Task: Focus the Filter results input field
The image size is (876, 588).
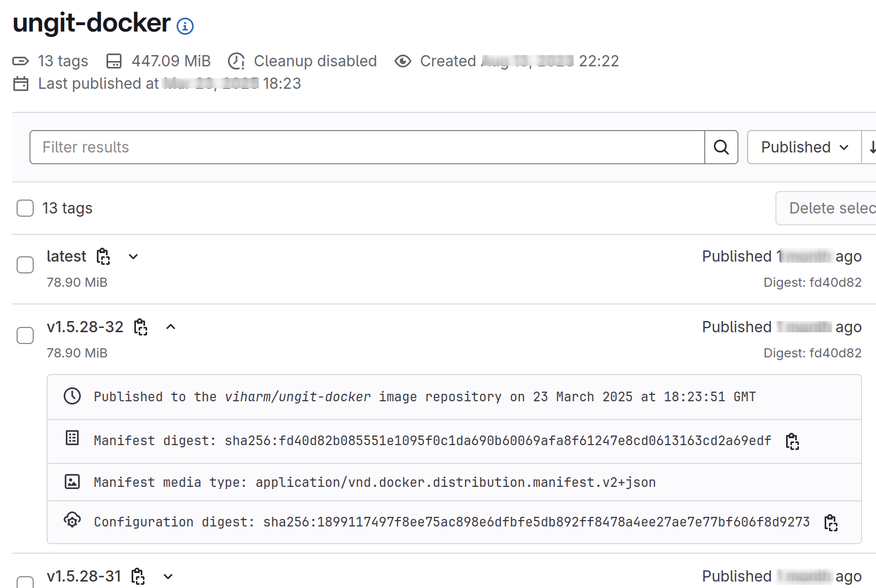Action: [367, 147]
